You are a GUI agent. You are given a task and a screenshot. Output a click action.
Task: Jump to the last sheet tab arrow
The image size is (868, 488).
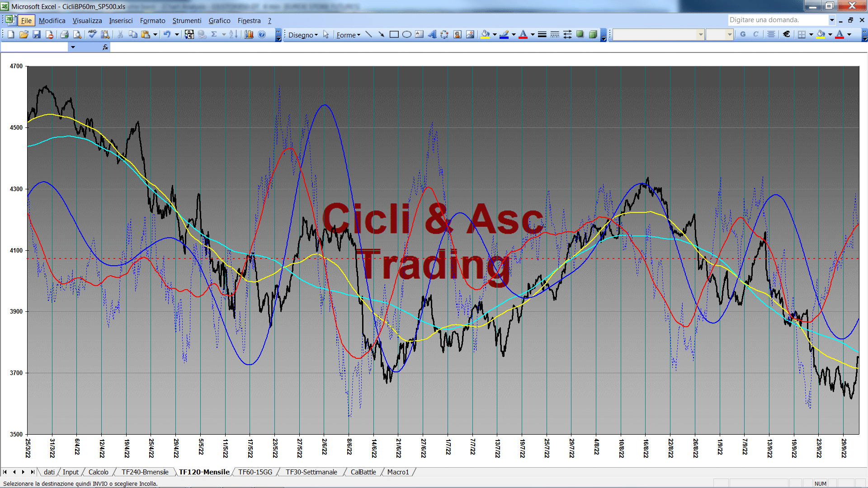tap(32, 472)
